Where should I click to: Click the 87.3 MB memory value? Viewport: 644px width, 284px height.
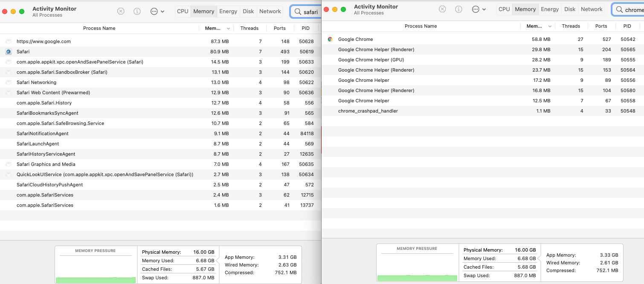[x=220, y=41]
